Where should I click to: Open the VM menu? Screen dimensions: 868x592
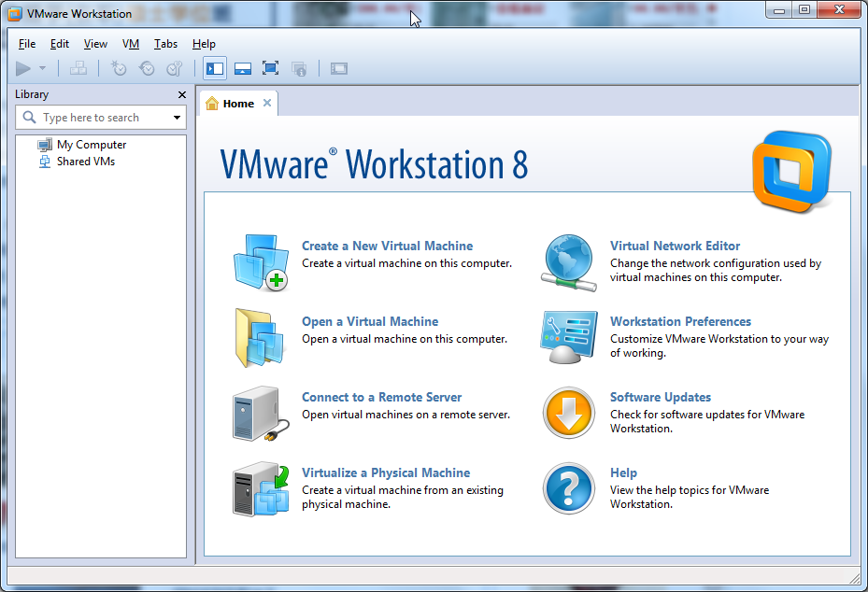pos(131,44)
